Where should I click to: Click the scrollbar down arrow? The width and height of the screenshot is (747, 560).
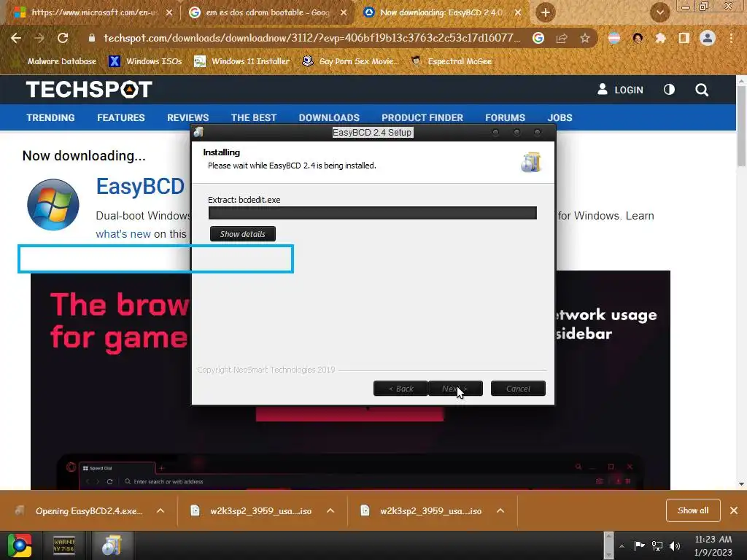tap(741, 484)
